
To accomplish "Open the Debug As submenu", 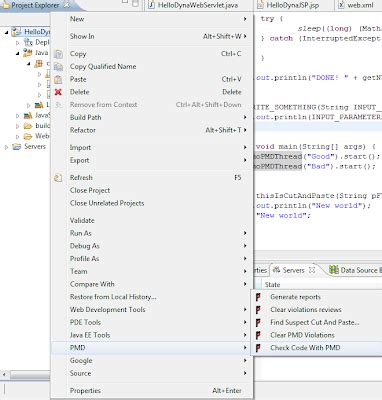I will [152, 246].
